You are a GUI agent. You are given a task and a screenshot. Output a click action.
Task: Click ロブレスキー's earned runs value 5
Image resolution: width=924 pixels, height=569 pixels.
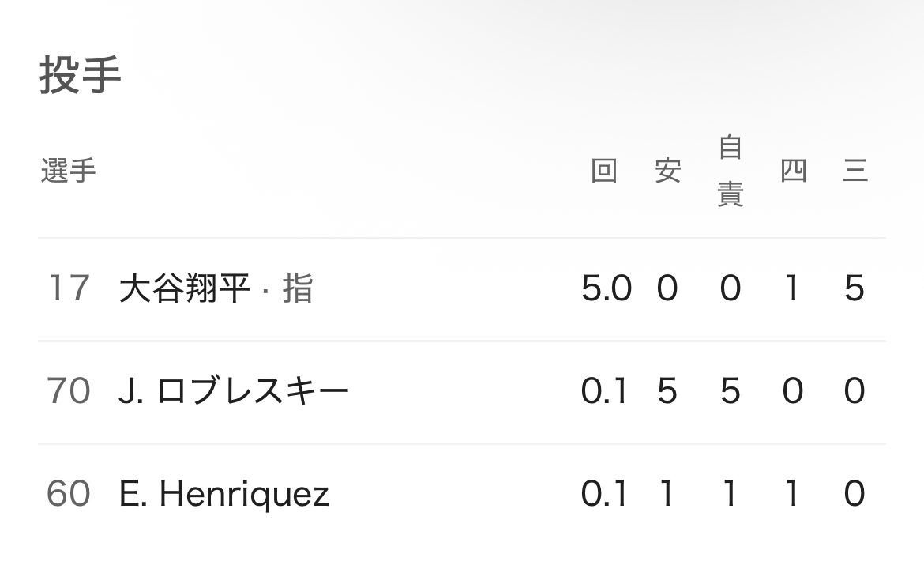point(730,391)
